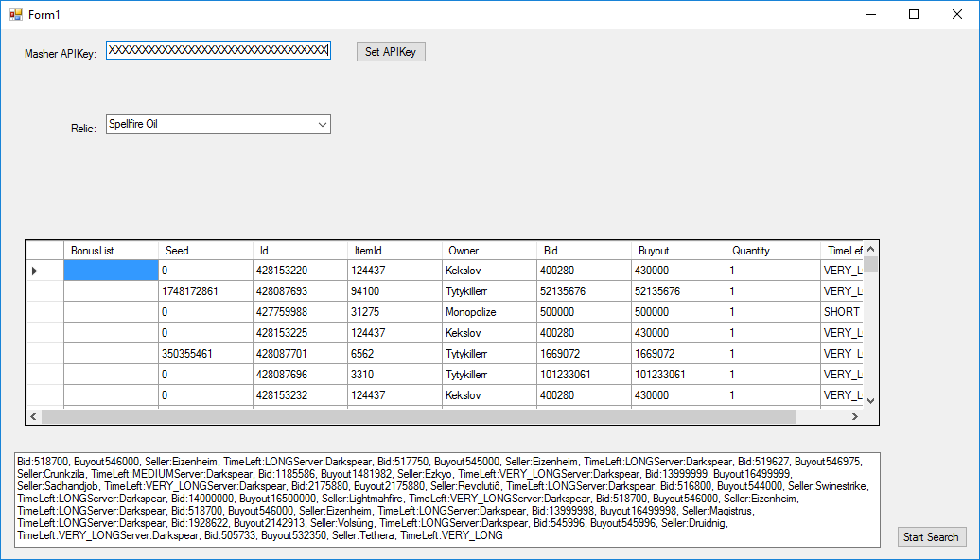The width and height of the screenshot is (980, 560).
Task: Sort by the Seed column header
Action: pyautogui.click(x=205, y=251)
